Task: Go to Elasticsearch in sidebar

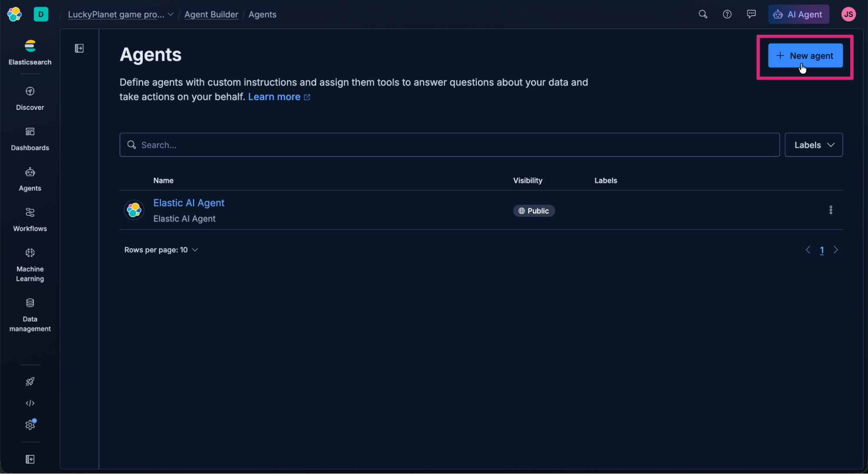Action: tap(30, 53)
